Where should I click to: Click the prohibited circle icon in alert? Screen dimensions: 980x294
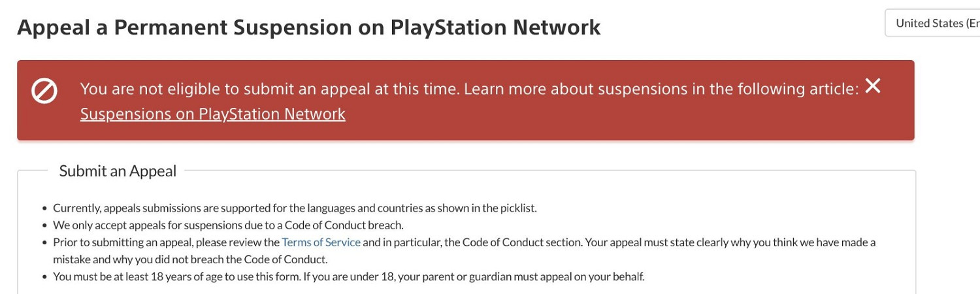(44, 91)
